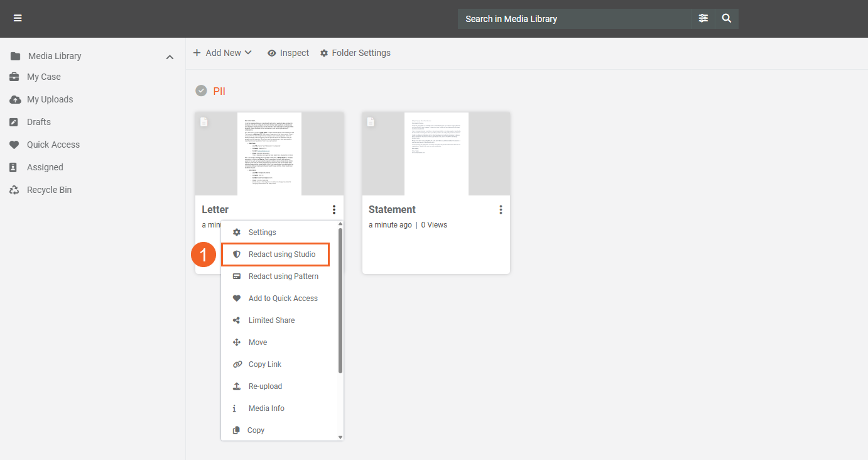The image size is (868, 460).
Task: Open Statement card three-dot menu
Action: pyautogui.click(x=501, y=210)
